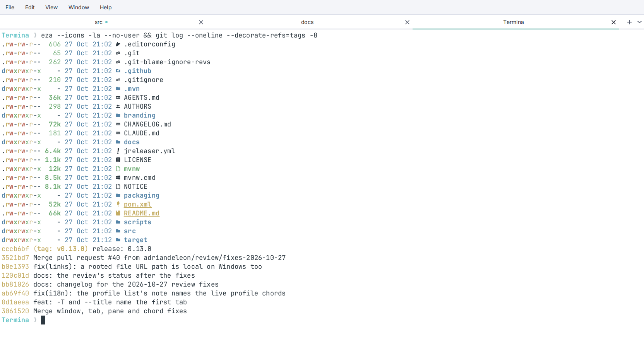Viewport: 644px width, 362px height.
Task: Click the pom.xml file link
Action: click(x=138, y=204)
